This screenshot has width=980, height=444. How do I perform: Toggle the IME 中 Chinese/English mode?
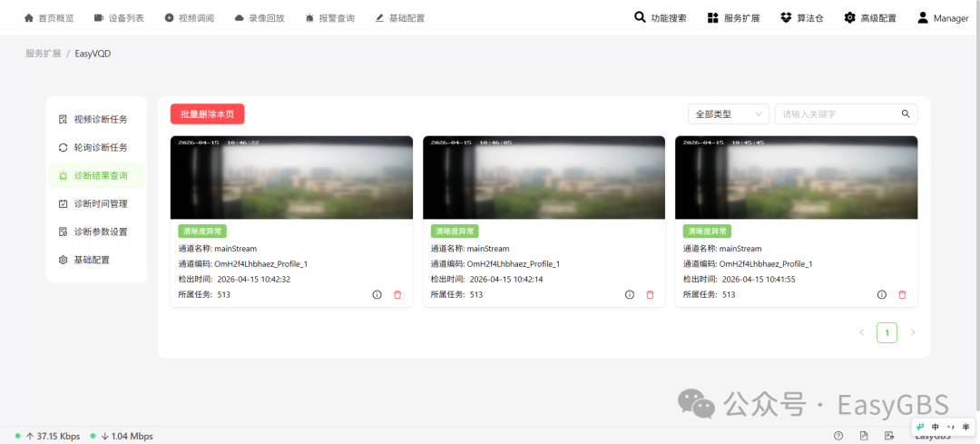click(x=936, y=427)
